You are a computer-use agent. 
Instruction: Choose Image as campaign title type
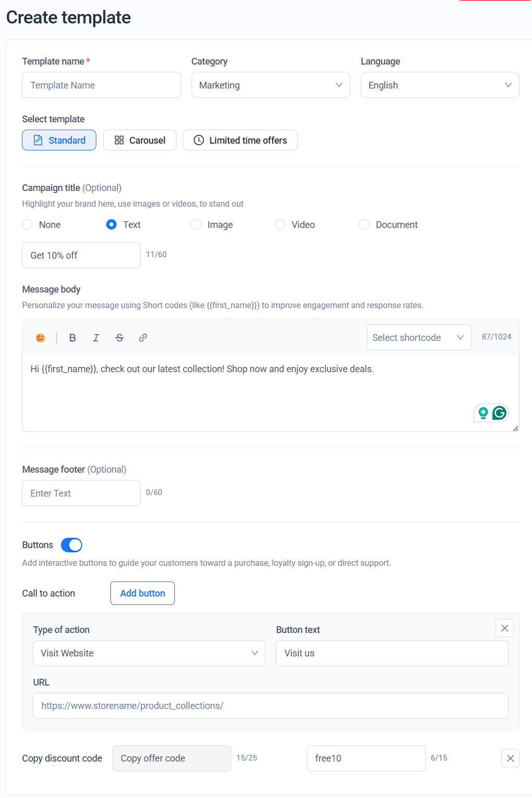coord(196,224)
